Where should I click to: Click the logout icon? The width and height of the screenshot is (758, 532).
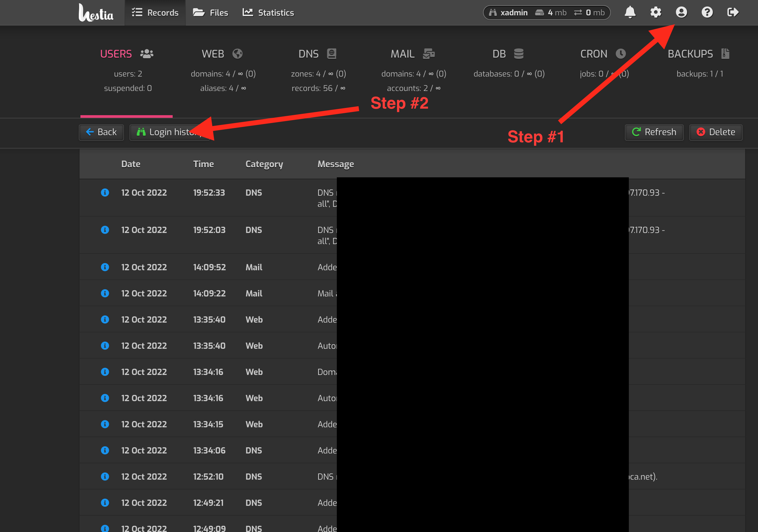tap(732, 12)
